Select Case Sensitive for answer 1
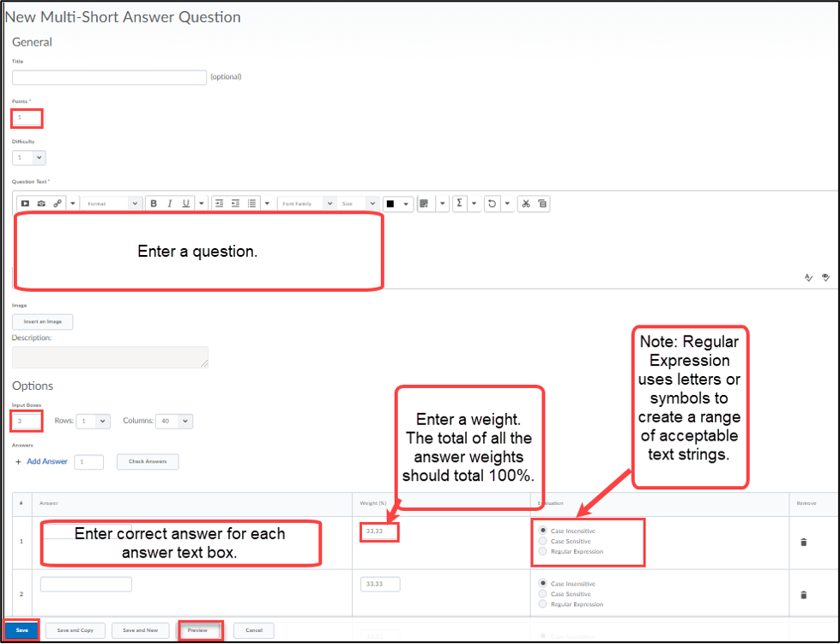Screen dimensions: 840x644 (542, 541)
